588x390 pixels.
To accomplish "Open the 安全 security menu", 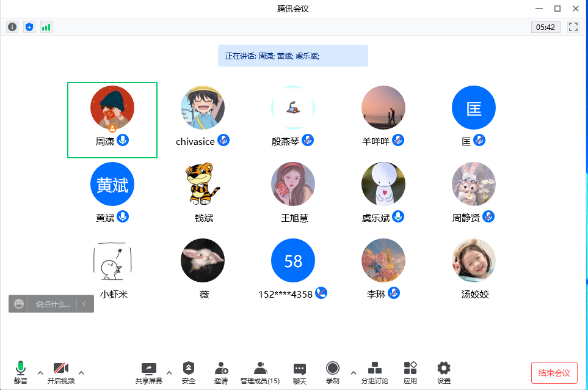I will [188, 372].
